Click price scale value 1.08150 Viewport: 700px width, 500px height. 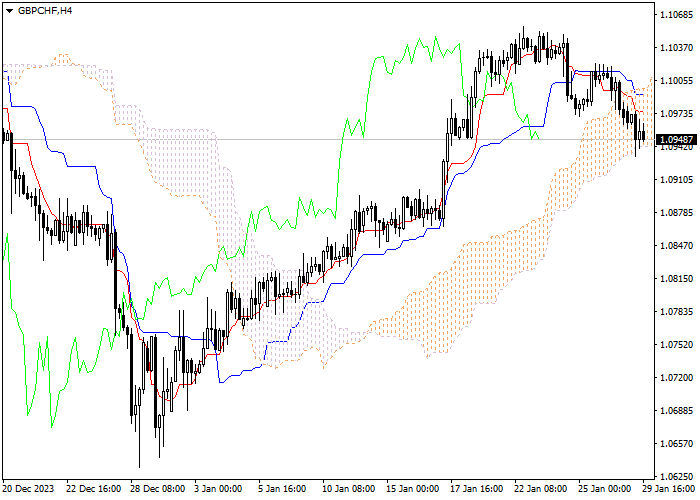[676, 279]
